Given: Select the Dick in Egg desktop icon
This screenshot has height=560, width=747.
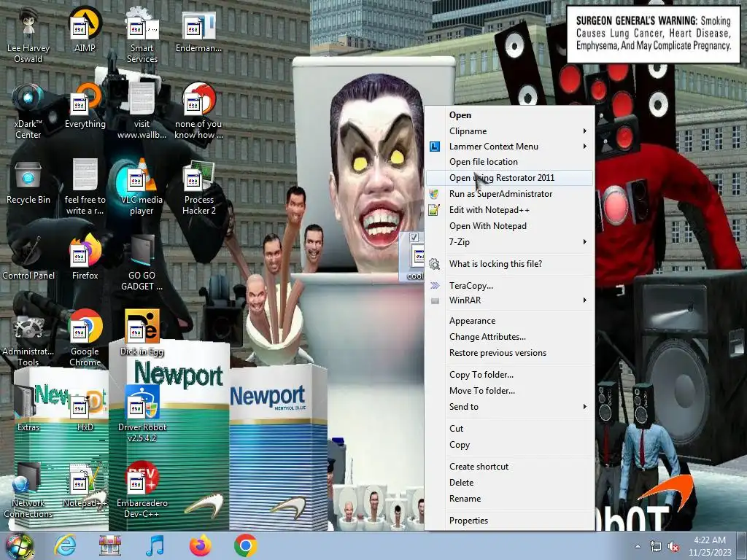Looking at the screenshot, I should tap(142, 332).
